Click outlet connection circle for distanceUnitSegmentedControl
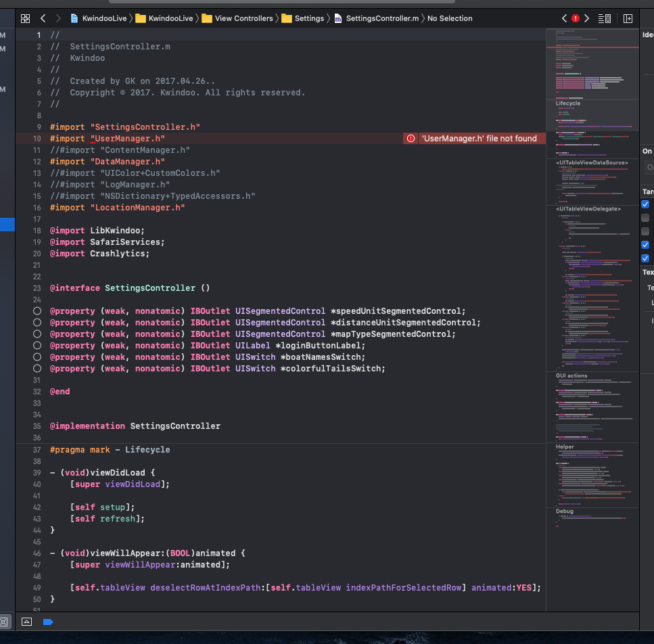The height and width of the screenshot is (644, 654). pos(37,323)
